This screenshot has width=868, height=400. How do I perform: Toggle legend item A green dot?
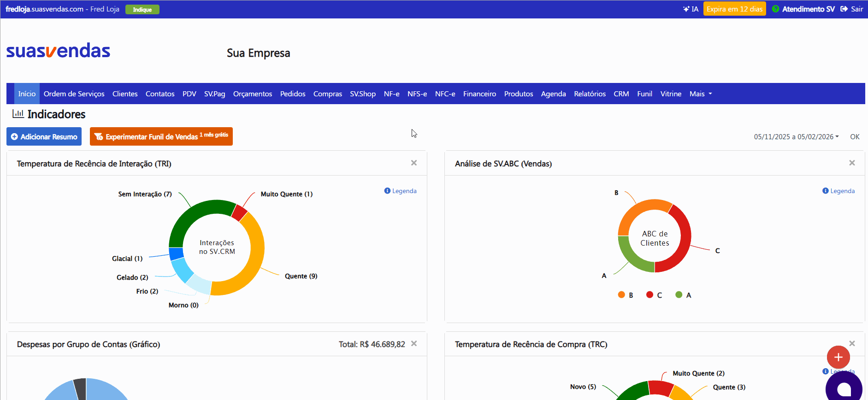pyautogui.click(x=679, y=294)
